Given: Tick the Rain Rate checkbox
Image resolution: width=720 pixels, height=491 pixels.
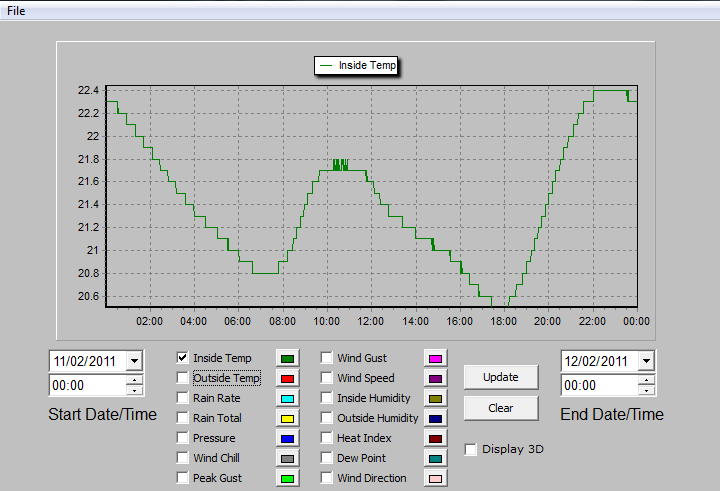Looking at the screenshot, I should click(x=182, y=398).
